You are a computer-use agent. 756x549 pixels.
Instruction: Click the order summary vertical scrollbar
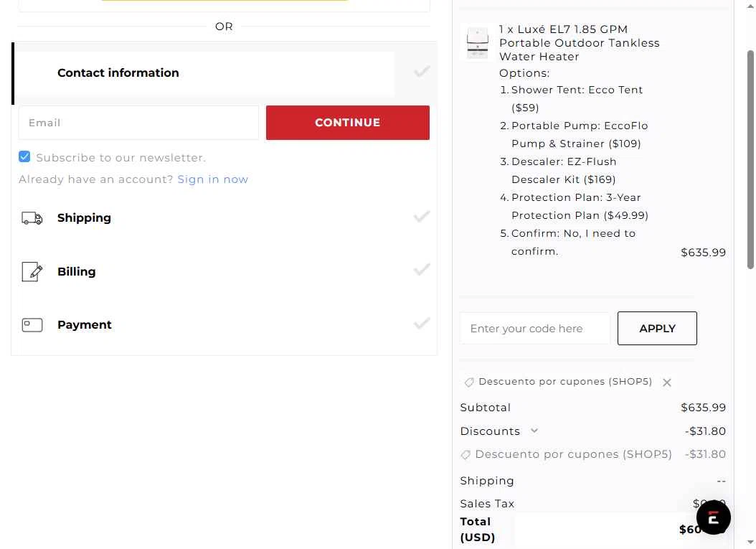pyautogui.click(x=750, y=159)
